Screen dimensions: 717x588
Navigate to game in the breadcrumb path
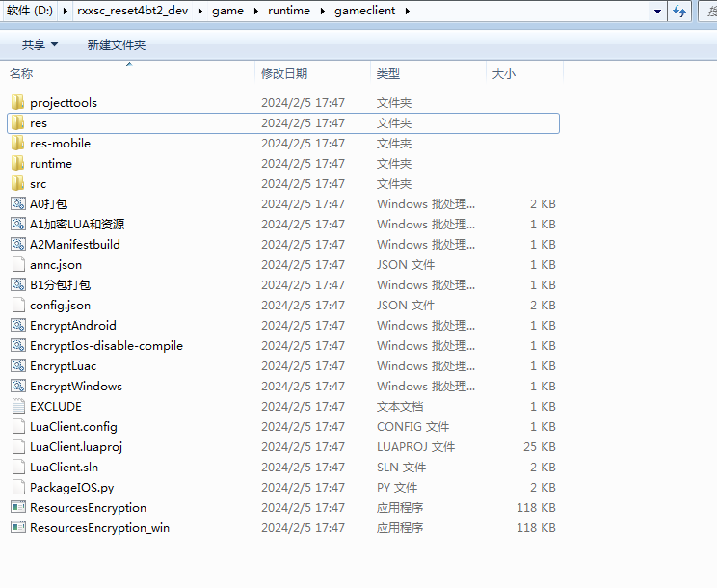227,12
